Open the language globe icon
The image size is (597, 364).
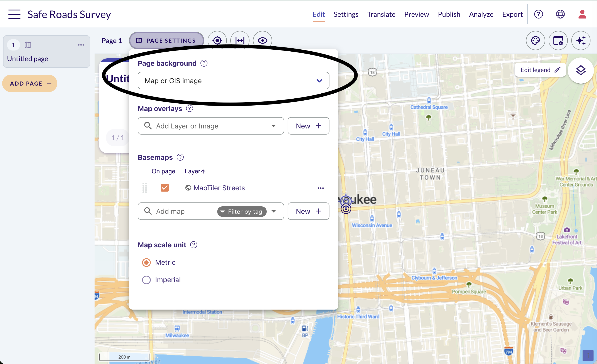pos(560,14)
